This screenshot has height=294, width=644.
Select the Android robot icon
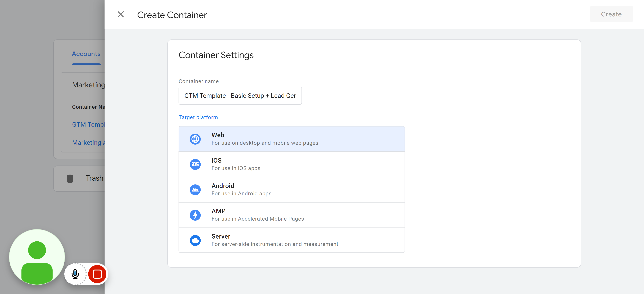click(x=195, y=190)
